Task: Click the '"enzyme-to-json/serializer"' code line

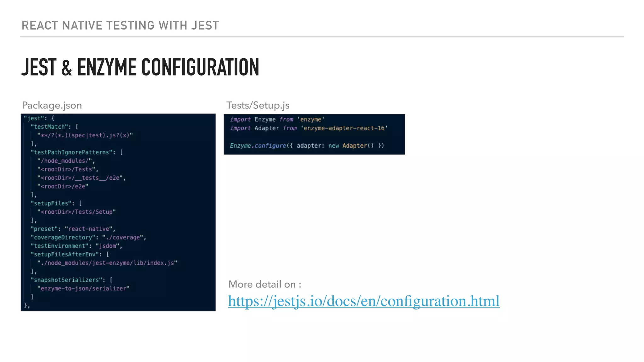Action: coord(83,288)
